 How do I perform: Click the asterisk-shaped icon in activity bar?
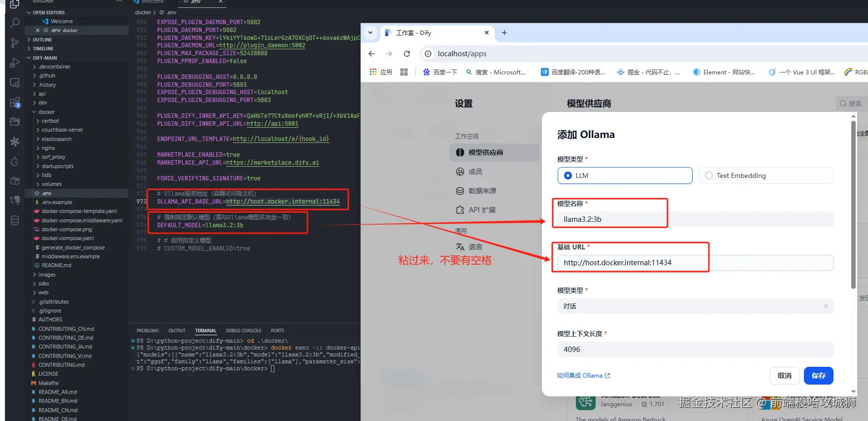pyautogui.click(x=15, y=141)
